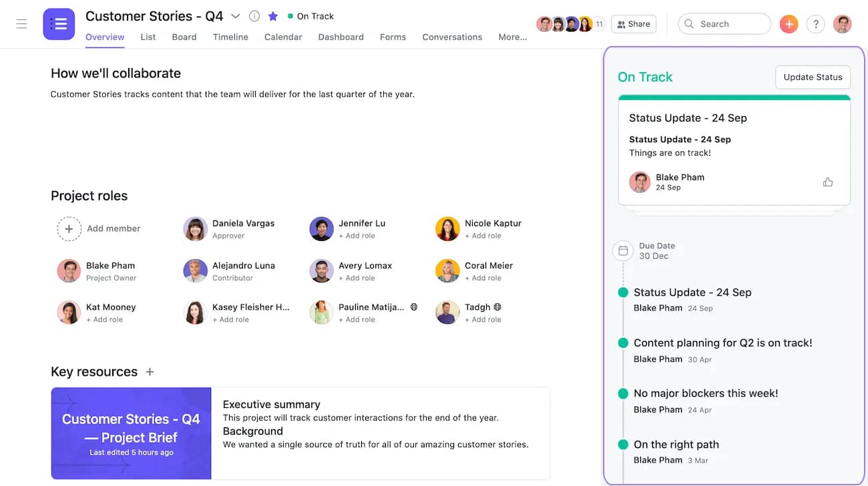Star the Customer Stories project
This screenshot has height=486, width=868.
pyautogui.click(x=272, y=15)
